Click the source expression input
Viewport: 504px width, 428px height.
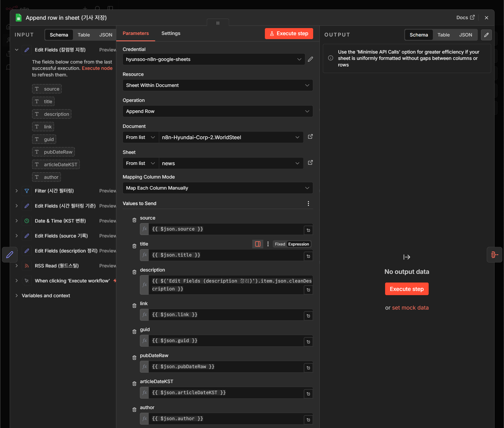(x=226, y=229)
